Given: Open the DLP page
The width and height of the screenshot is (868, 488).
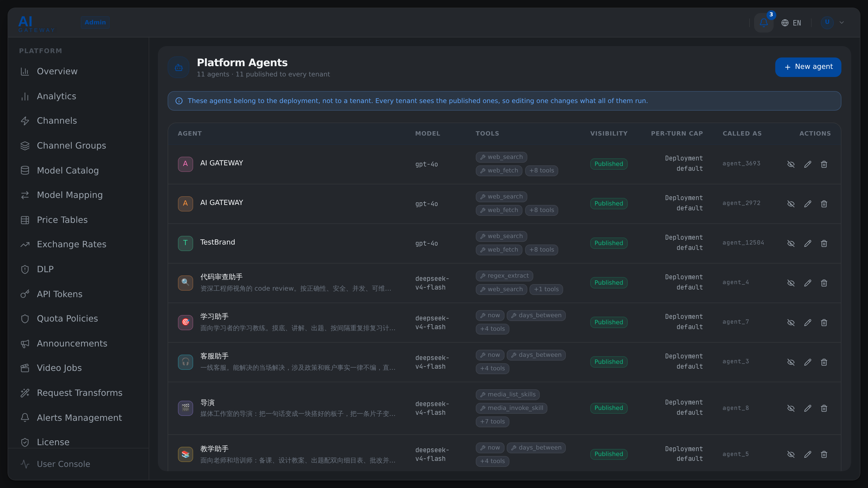Looking at the screenshot, I should coord(78,269).
